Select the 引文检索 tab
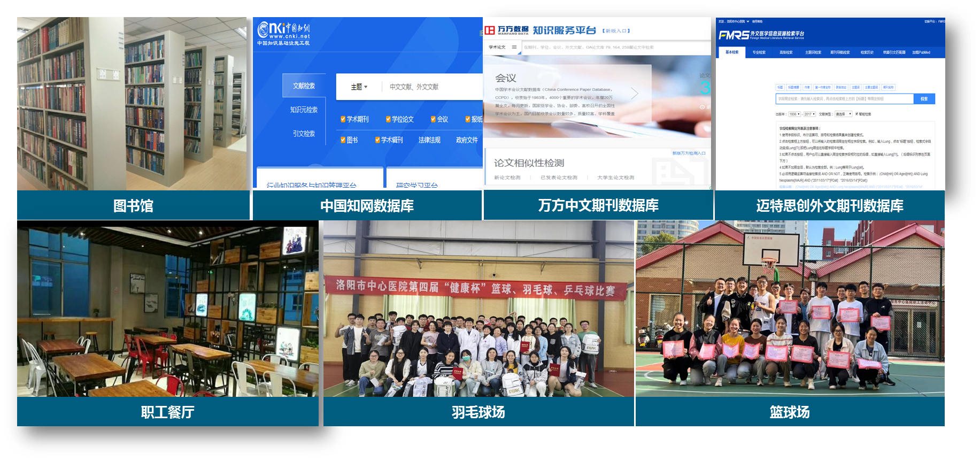The image size is (980, 461). pos(304,134)
